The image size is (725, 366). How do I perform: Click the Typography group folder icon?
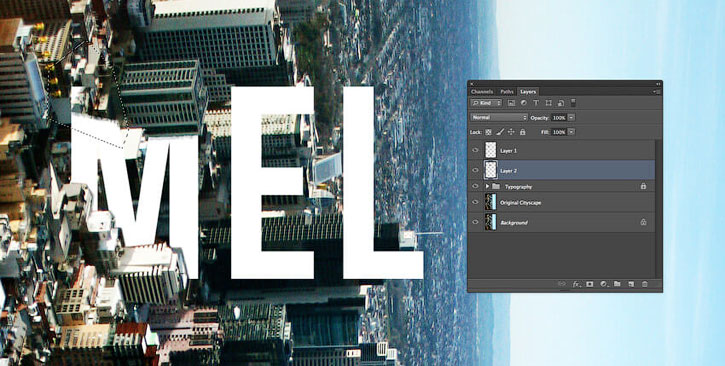[x=496, y=187]
